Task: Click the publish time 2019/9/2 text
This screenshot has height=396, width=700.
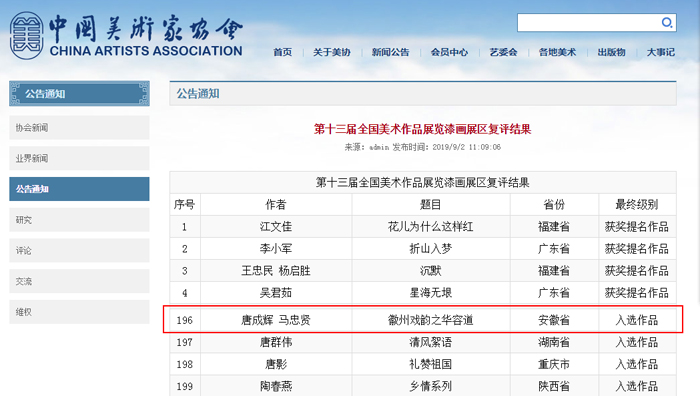Action: click(467, 147)
